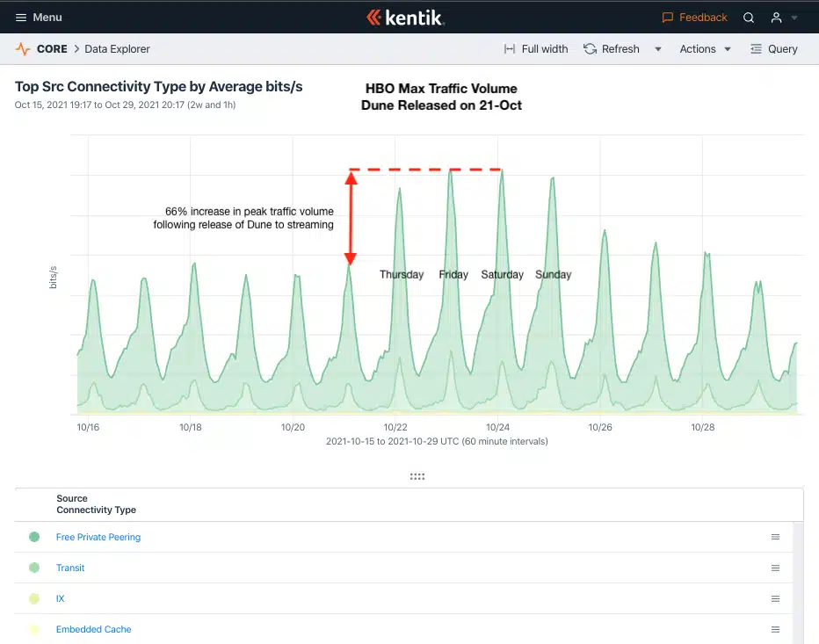The height and width of the screenshot is (644, 819).
Task: Click the Embedded Cache color dot
Action: [34, 629]
